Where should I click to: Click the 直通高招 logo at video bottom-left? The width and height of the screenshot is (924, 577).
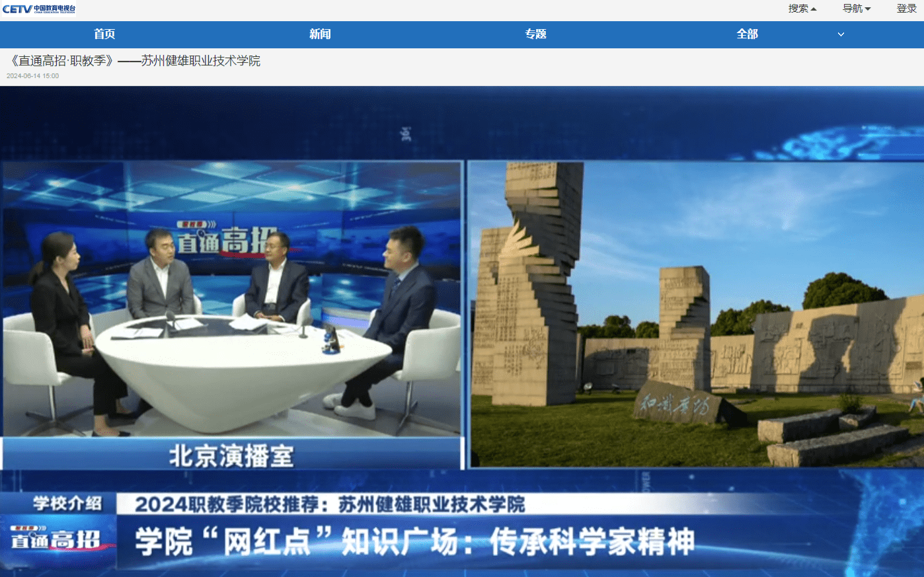(56, 539)
